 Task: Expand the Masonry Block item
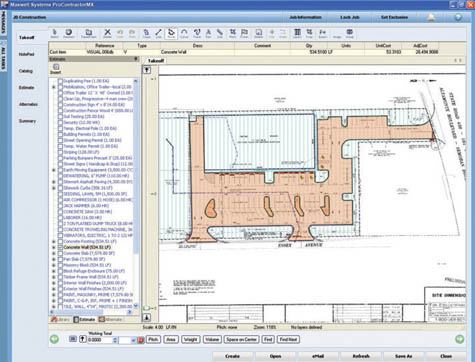(x=54, y=265)
